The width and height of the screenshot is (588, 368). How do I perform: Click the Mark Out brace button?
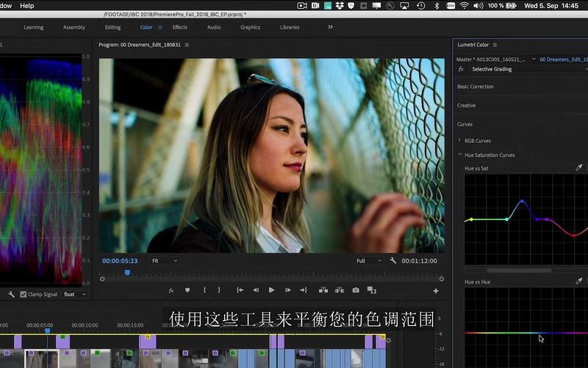coord(219,290)
